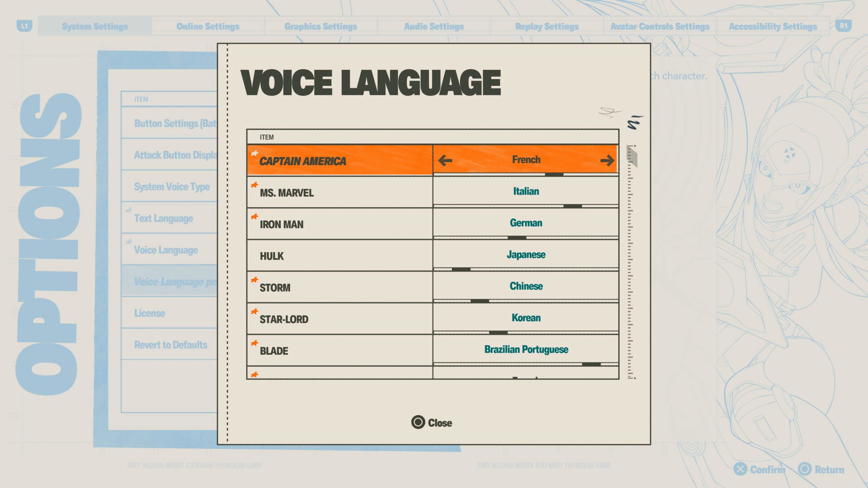Click Revert to Defaults

170,345
